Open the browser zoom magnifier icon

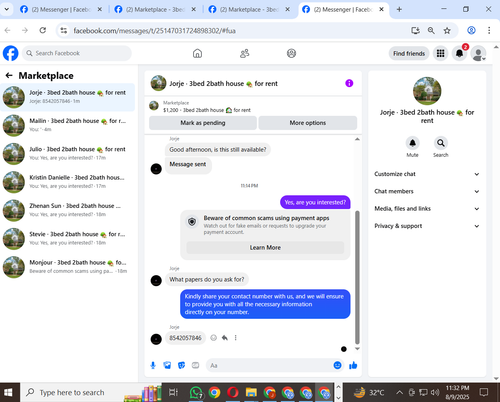point(431,31)
